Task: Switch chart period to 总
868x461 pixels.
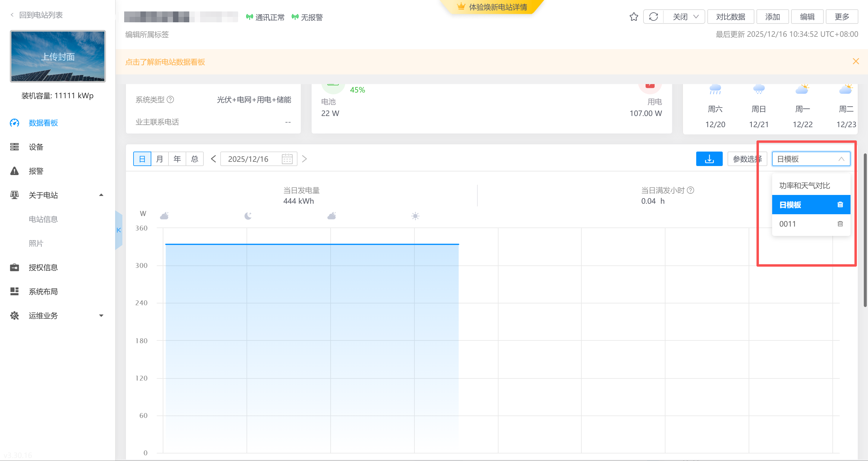Action: click(195, 159)
